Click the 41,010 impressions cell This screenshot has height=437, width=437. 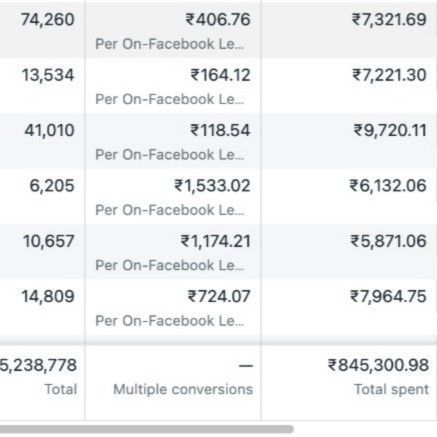[x=49, y=130]
